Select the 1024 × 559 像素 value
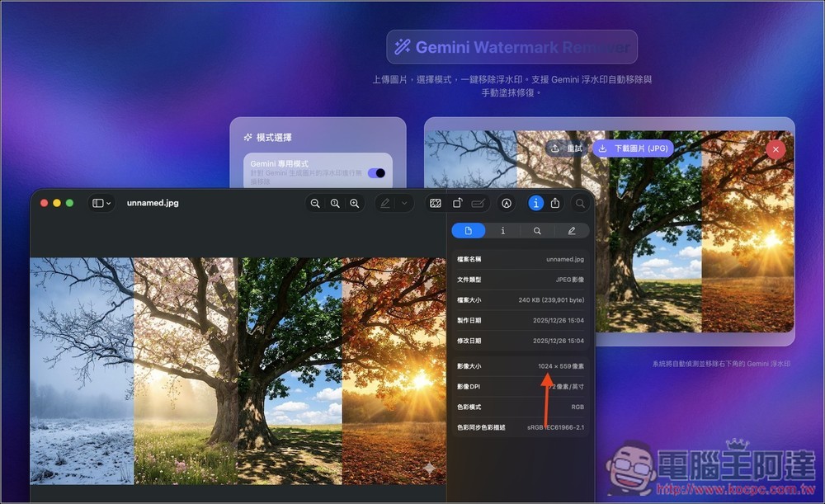This screenshot has width=825, height=504. click(x=561, y=366)
